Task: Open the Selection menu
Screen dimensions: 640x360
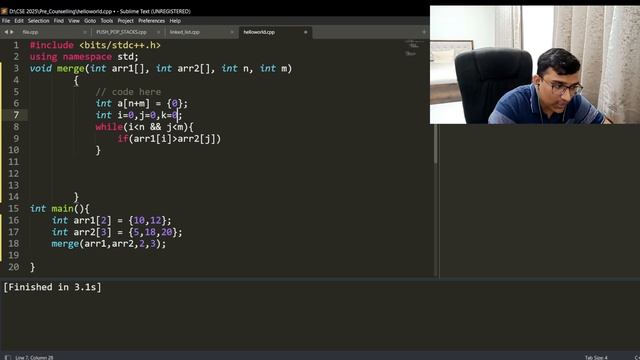Action: 38,21
